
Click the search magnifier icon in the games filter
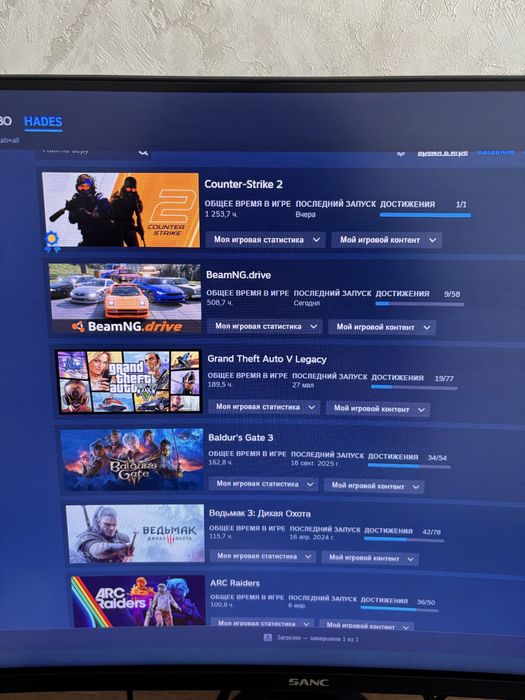click(143, 153)
